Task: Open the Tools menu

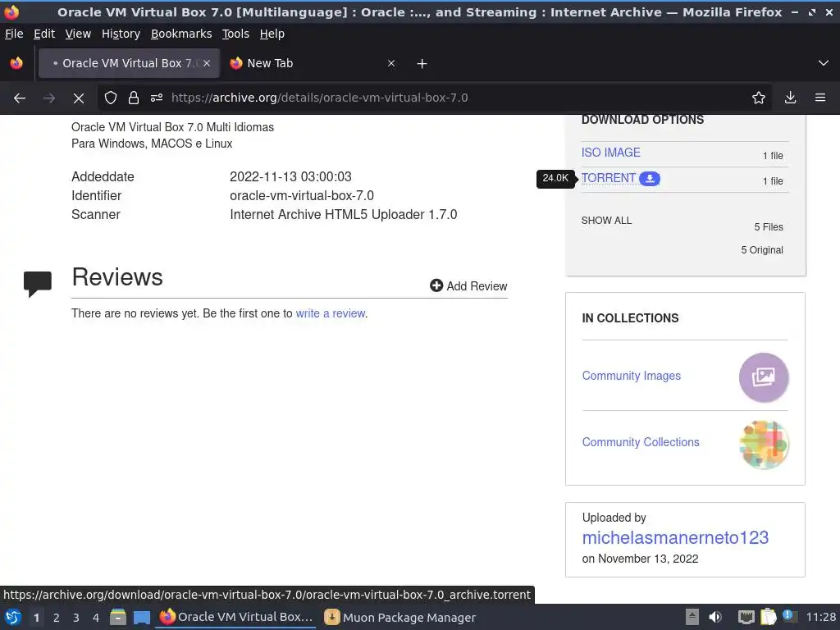Action: (x=235, y=34)
